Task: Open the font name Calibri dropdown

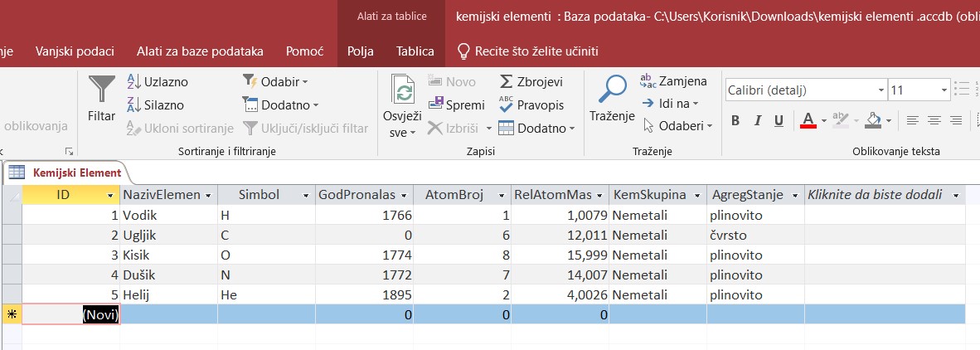Action: (878, 90)
